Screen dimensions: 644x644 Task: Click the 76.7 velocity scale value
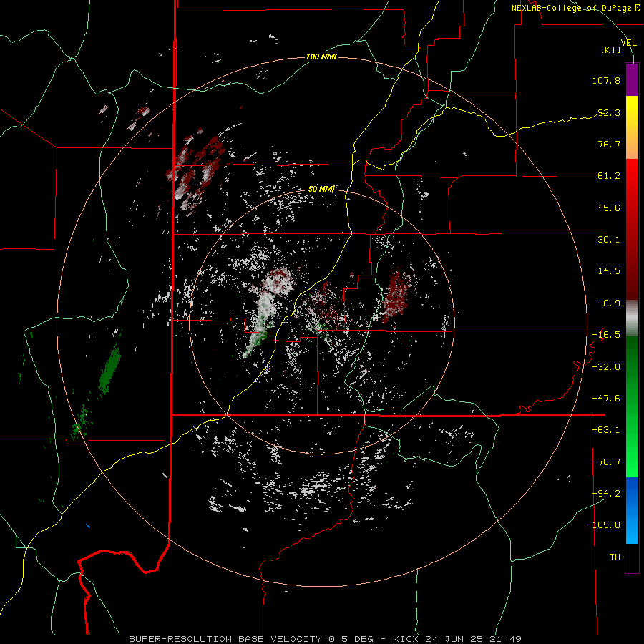609,144
